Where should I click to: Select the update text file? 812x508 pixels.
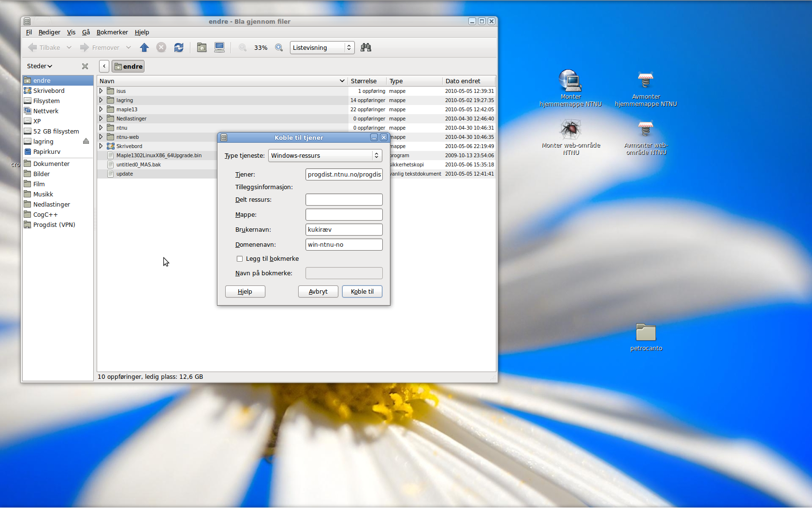point(125,174)
